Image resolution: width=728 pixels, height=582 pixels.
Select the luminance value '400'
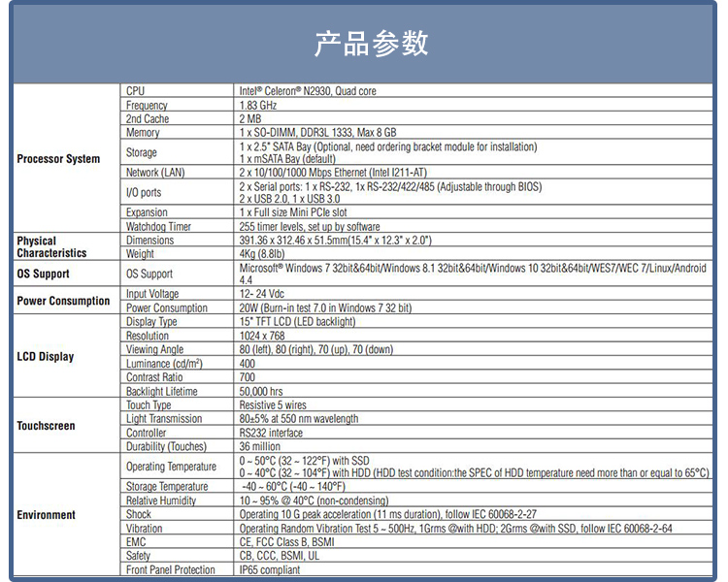tap(247, 364)
